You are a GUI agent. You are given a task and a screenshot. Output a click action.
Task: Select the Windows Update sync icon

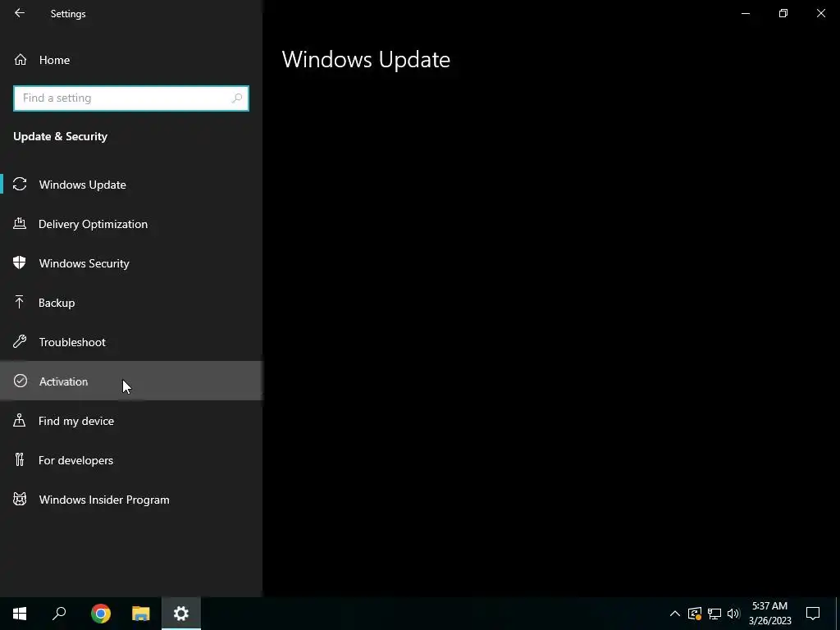pyautogui.click(x=20, y=185)
